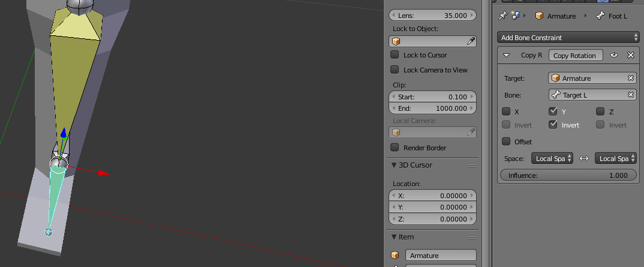Click the 3D Cursor X location field

432,196
